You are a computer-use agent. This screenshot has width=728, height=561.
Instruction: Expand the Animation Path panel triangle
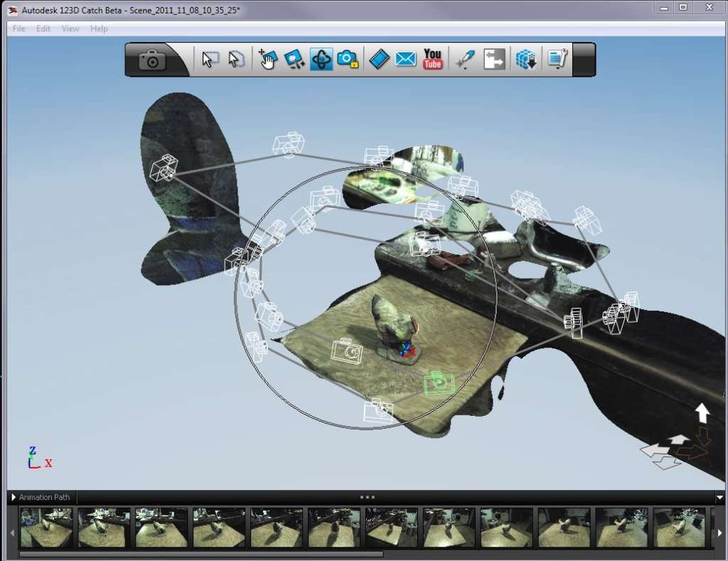(14, 498)
